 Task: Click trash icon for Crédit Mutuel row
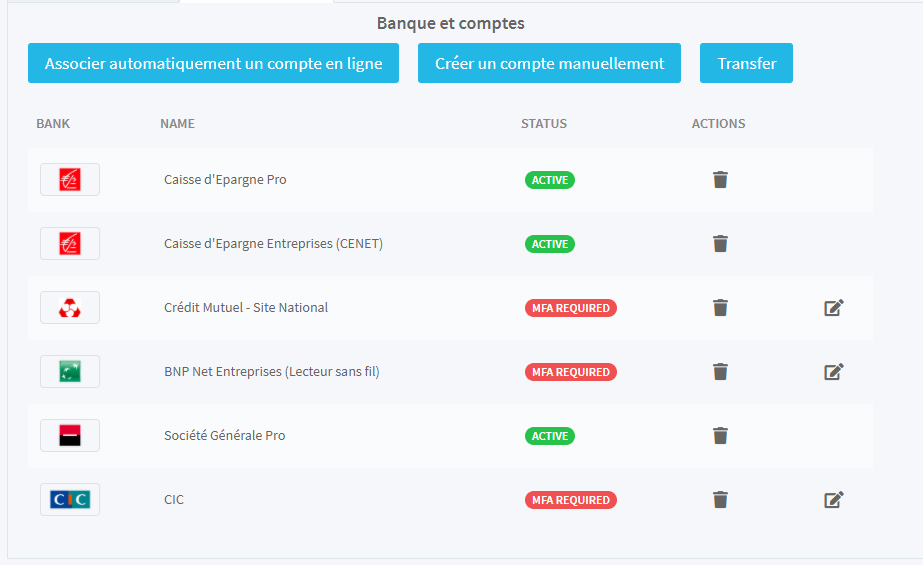coord(720,308)
